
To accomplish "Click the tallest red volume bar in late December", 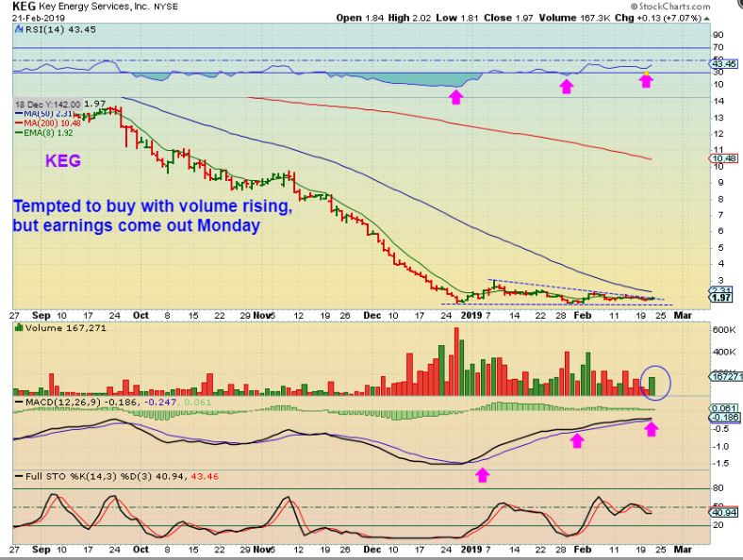I will tap(456, 361).
